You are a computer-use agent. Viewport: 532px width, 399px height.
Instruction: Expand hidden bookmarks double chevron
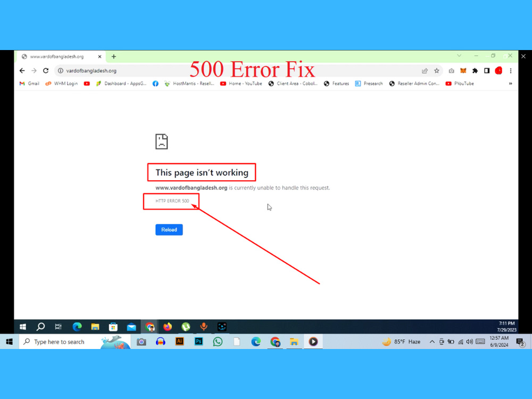(x=510, y=84)
